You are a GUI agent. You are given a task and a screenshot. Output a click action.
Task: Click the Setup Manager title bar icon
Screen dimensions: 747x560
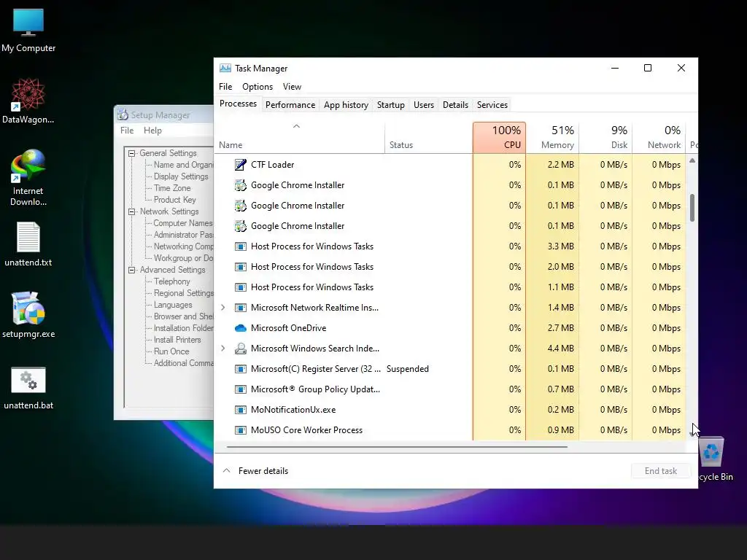pos(123,114)
